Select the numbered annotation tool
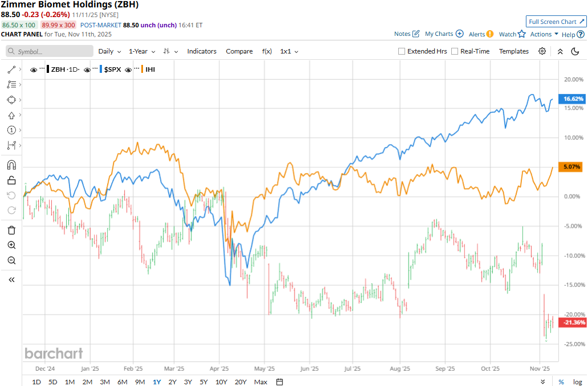The height and width of the screenshot is (386, 588). pyautogui.click(x=11, y=130)
